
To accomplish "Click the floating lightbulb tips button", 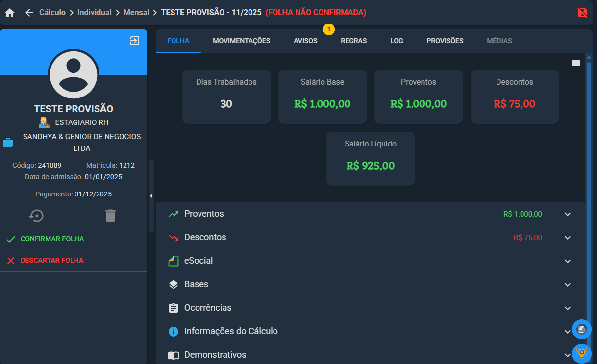I will click(582, 353).
